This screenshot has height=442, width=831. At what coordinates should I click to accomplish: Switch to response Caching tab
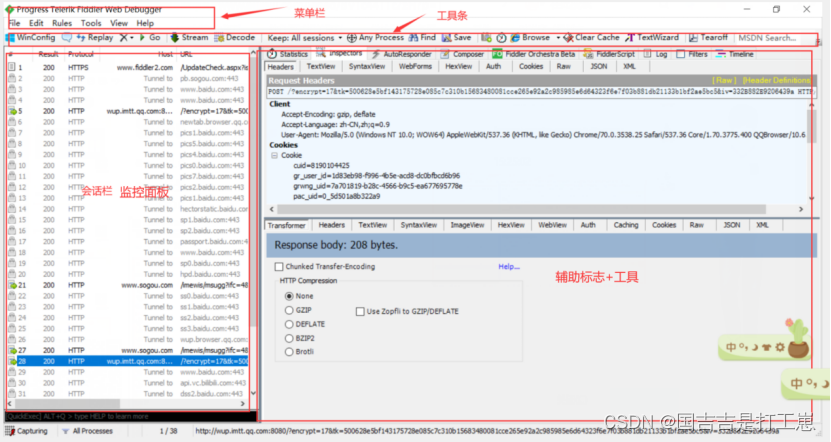coord(626,225)
